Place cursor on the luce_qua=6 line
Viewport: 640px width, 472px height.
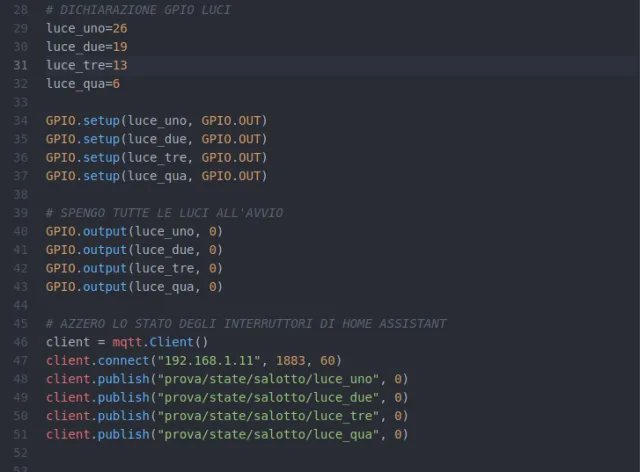[x=82, y=83]
